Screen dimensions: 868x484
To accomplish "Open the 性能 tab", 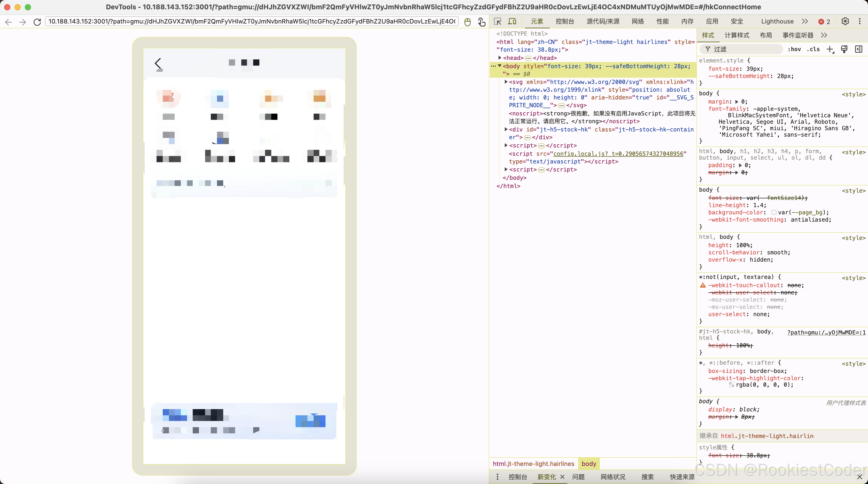I will tap(662, 21).
